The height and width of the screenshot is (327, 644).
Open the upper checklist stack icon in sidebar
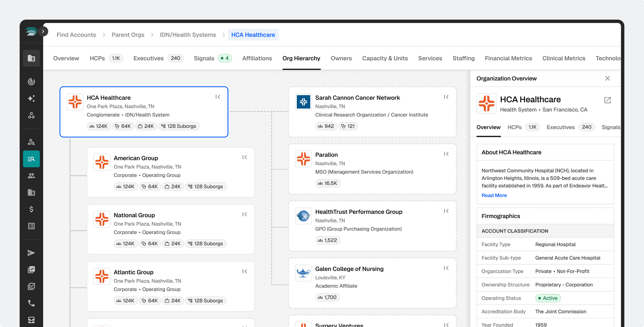[x=31, y=269]
